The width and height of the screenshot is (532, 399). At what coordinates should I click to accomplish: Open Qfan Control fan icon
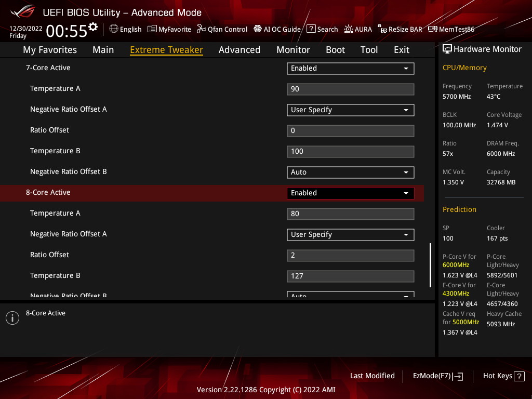[202, 29]
